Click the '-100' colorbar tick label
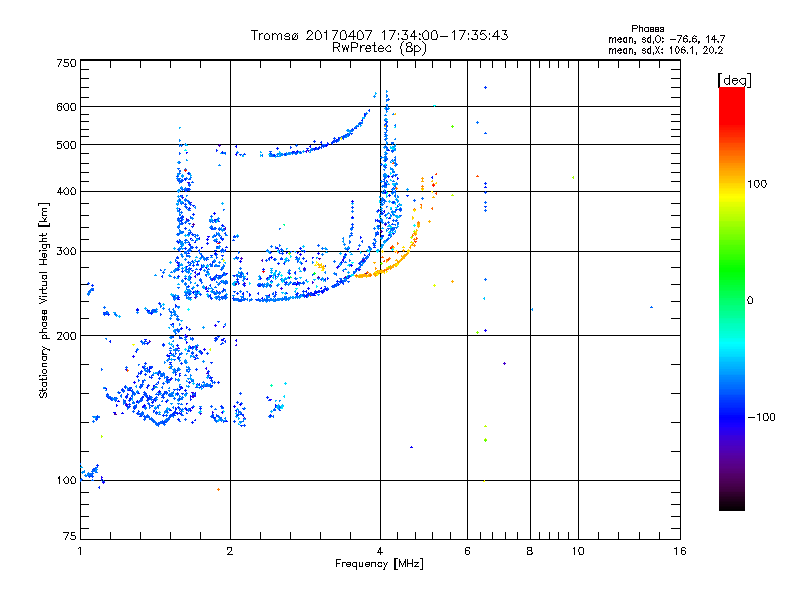The image size is (800, 600). point(762,417)
